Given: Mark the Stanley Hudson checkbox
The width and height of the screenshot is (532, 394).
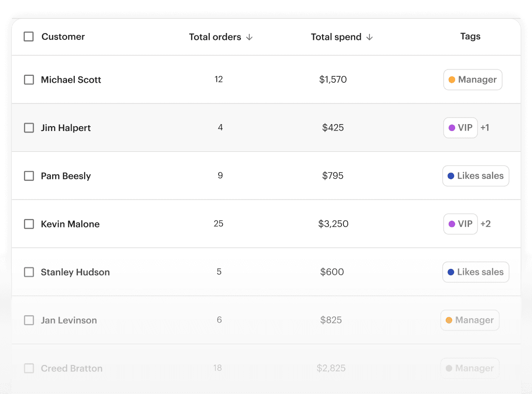Looking at the screenshot, I should [x=29, y=272].
